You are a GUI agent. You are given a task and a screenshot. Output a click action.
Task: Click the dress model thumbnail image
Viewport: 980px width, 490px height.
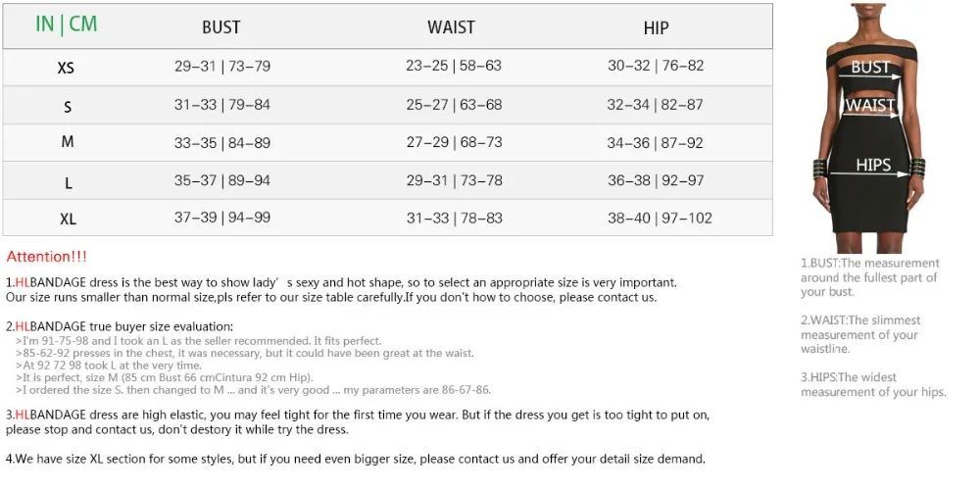point(870,127)
